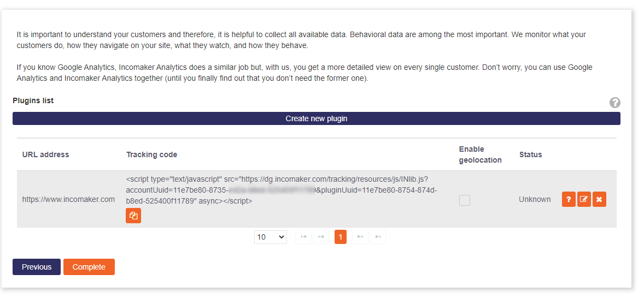Click the Plugins list heading

click(33, 100)
